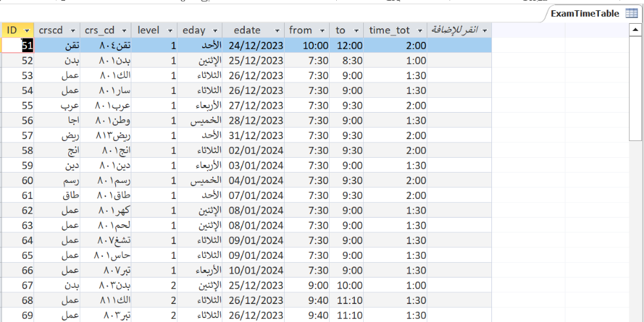Click the ID cell containing 51
This screenshot has height=322, width=644.
(18, 45)
